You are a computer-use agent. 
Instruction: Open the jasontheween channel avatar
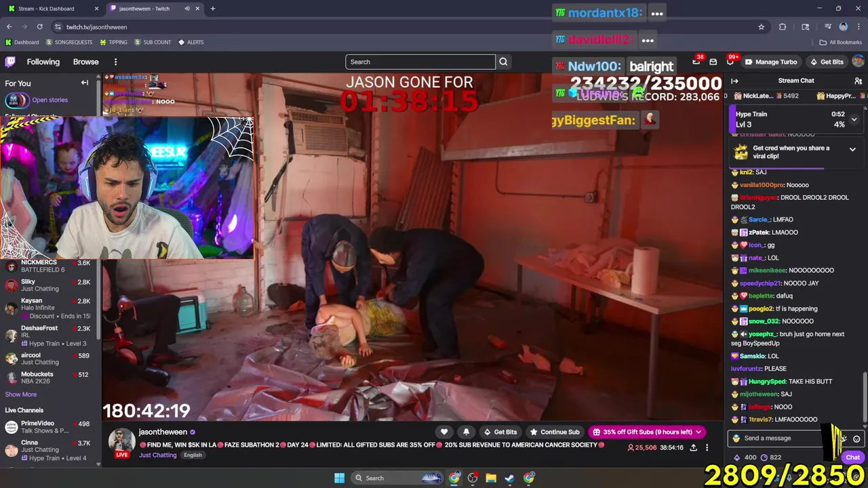click(122, 441)
